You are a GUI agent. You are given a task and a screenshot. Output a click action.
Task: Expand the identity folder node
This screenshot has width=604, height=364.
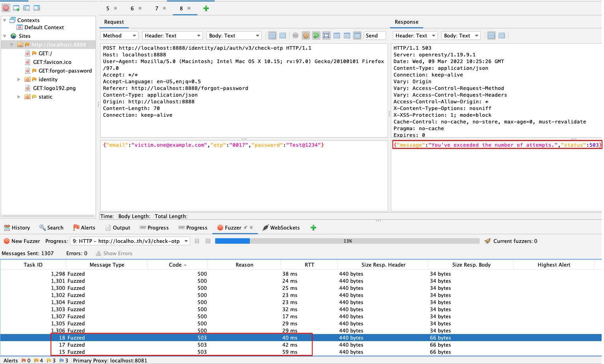pos(19,79)
